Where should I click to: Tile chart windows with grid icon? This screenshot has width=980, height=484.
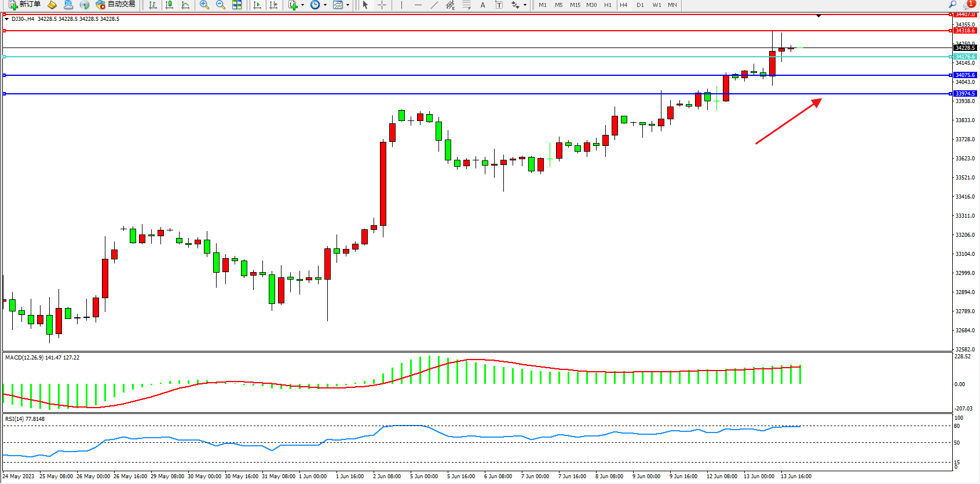pyautogui.click(x=237, y=5)
